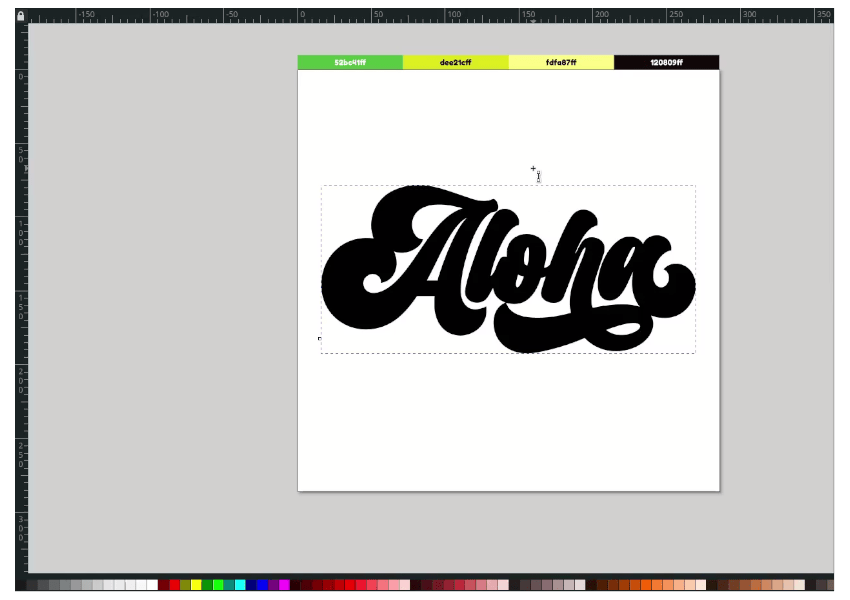
Task: Pick navy from the bottom palette
Action: (251, 585)
